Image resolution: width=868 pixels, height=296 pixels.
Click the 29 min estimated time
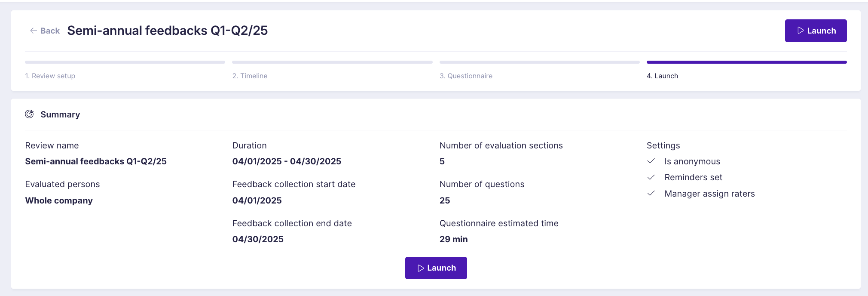[x=453, y=239]
